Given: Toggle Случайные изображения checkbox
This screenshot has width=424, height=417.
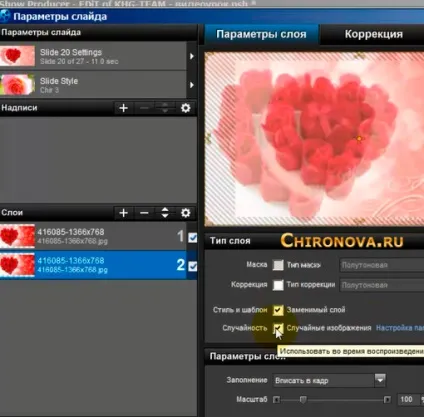Looking at the screenshot, I should [278, 328].
